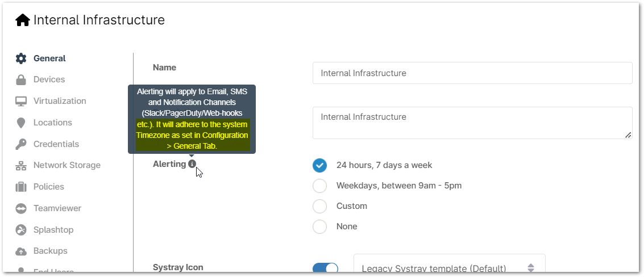Click the Network Storage icon
This screenshot has height=277, width=644.
click(21, 166)
